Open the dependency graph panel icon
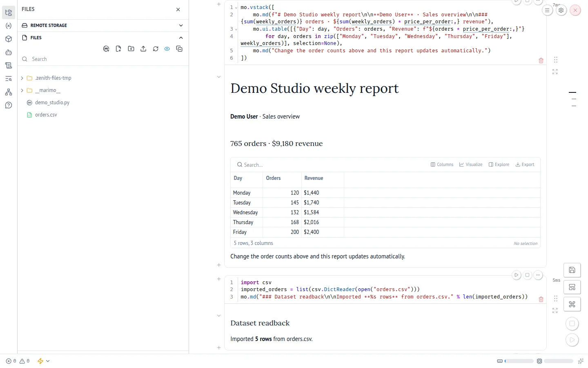This screenshot has height=368, width=588. (x=9, y=92)
